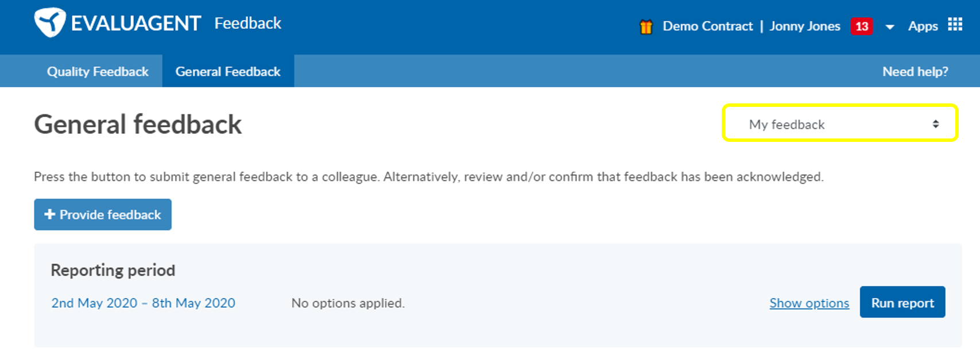This screenshot has height=351, width=980.
Task: Click the red 13 notifications badge
Action: click(861, 26)
